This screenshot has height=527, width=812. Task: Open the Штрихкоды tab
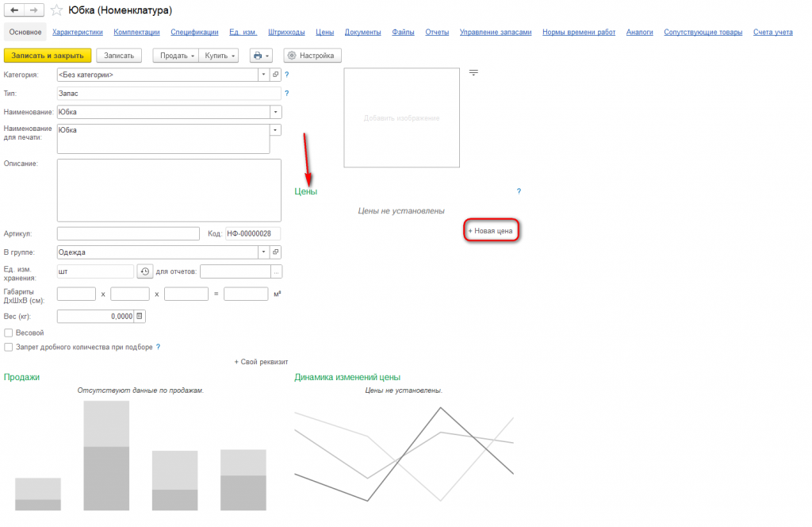point(286,32)
